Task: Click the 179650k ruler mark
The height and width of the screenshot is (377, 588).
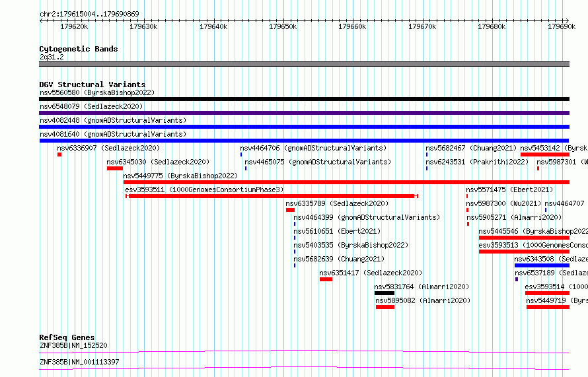Action: (283, 26)
